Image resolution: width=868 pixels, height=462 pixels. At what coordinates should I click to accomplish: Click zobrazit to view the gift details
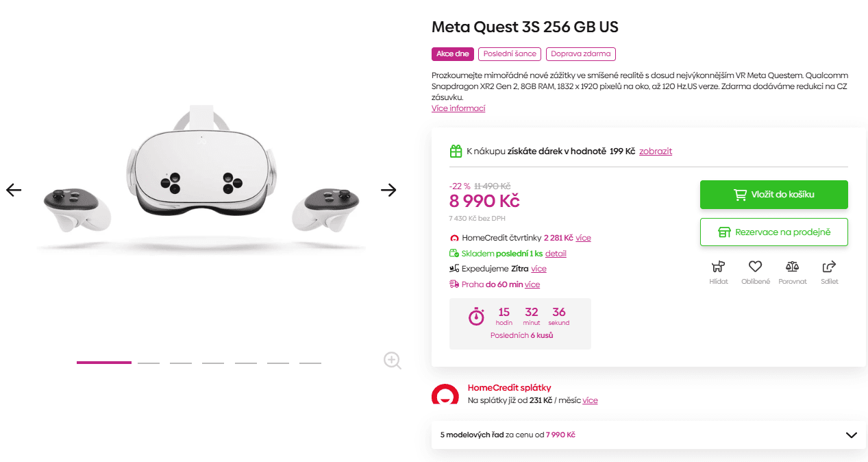click(656, 151)
